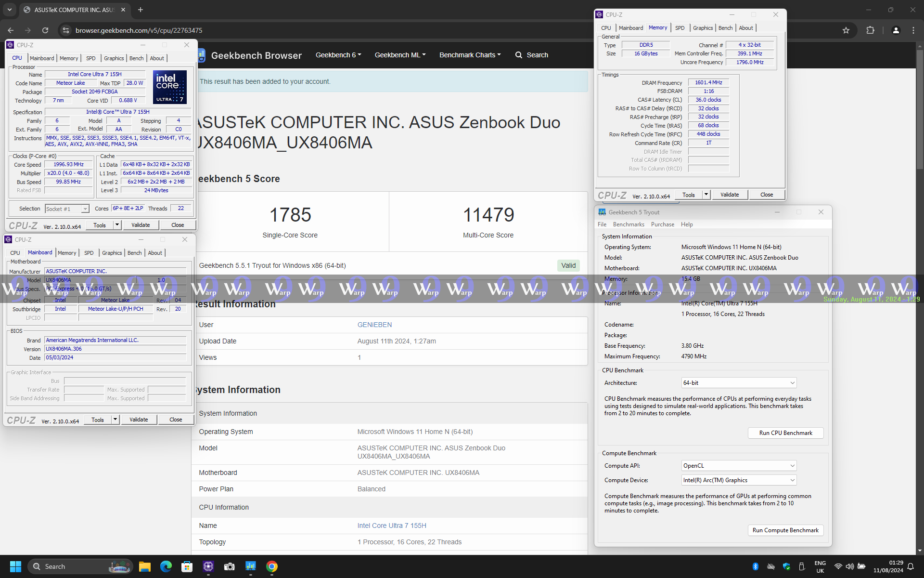Click the battery status tray icon
Image resolution: width=924 pixels, height=578 pixels.
(861, 566)
